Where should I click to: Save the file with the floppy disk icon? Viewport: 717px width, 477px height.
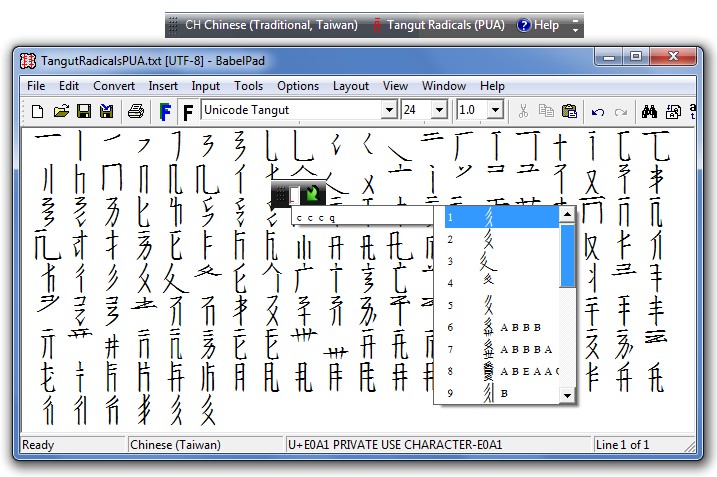[84, 111]
